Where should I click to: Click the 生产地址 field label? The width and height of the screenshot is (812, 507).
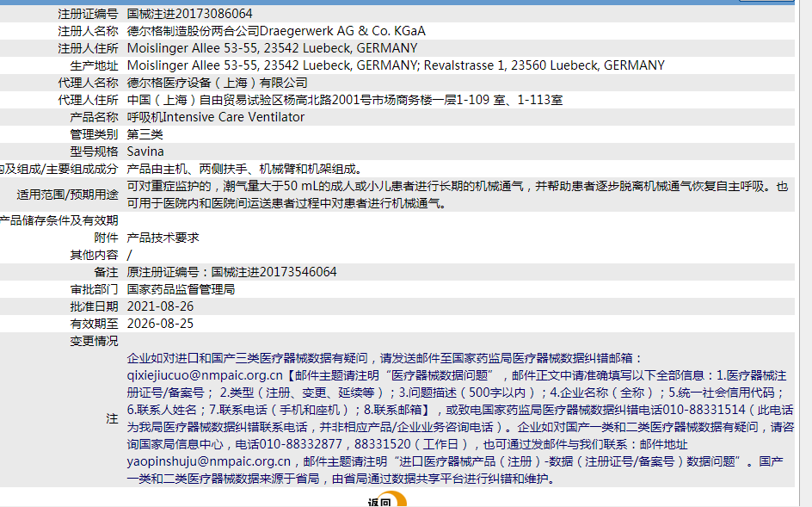[x=95, y=65]
